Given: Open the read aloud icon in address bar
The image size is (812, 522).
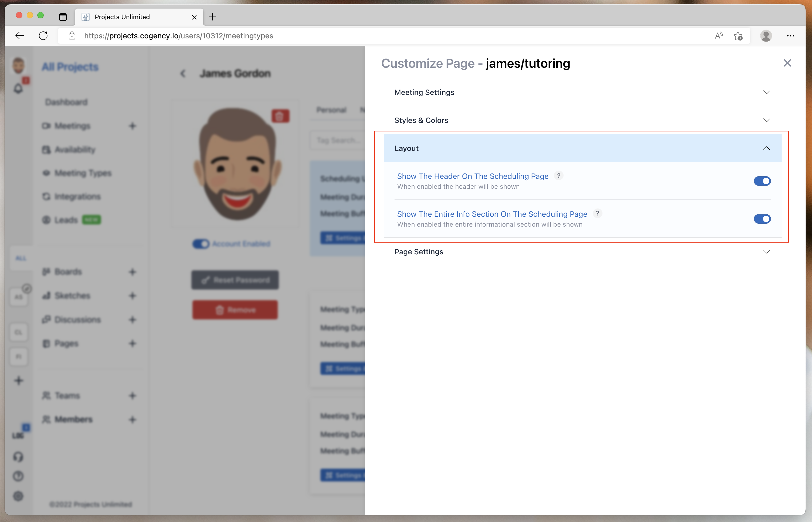Looking at the screenshot, I should [718, 36].
